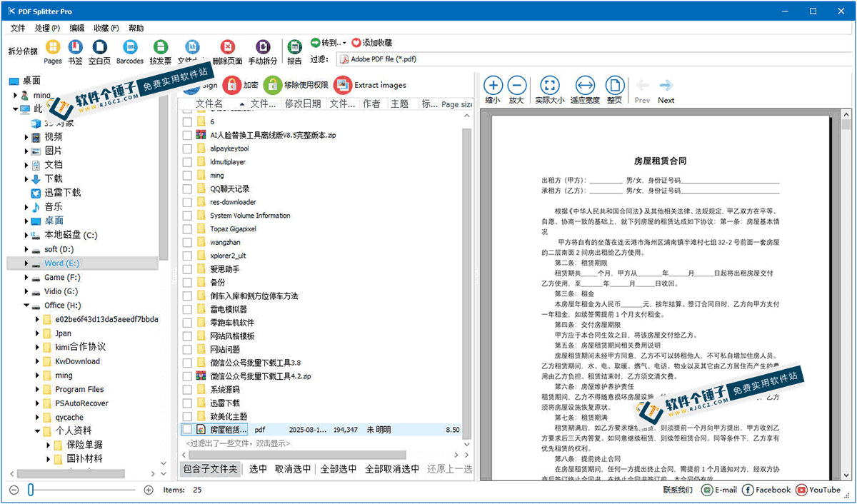Select KwDownload folder in tree
Screen dimensions: 857x504
coord(78,361)
